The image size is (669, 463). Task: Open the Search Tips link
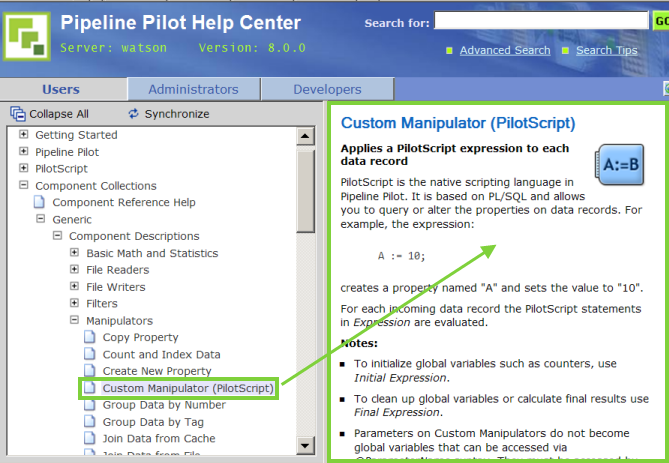(606, 50)
